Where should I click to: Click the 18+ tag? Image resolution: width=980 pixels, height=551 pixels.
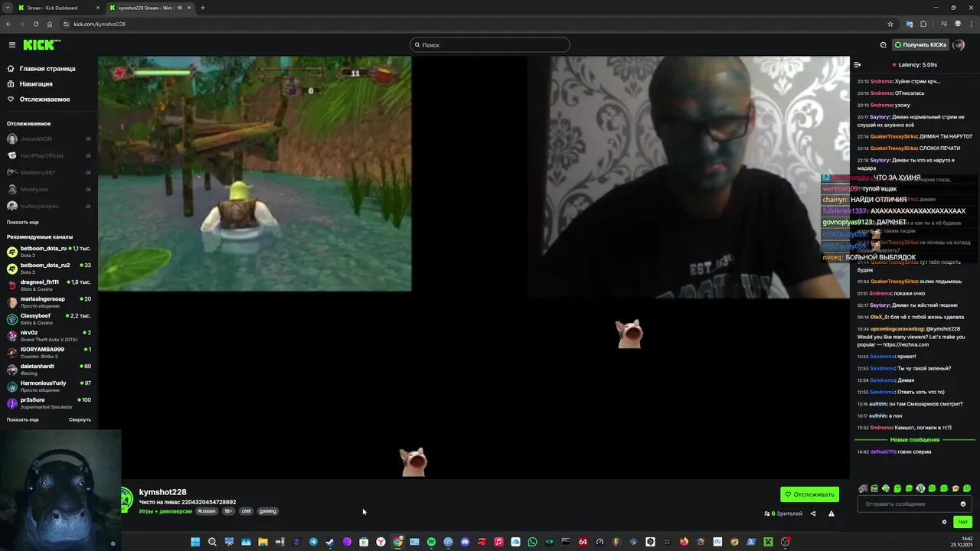[228, 511]
